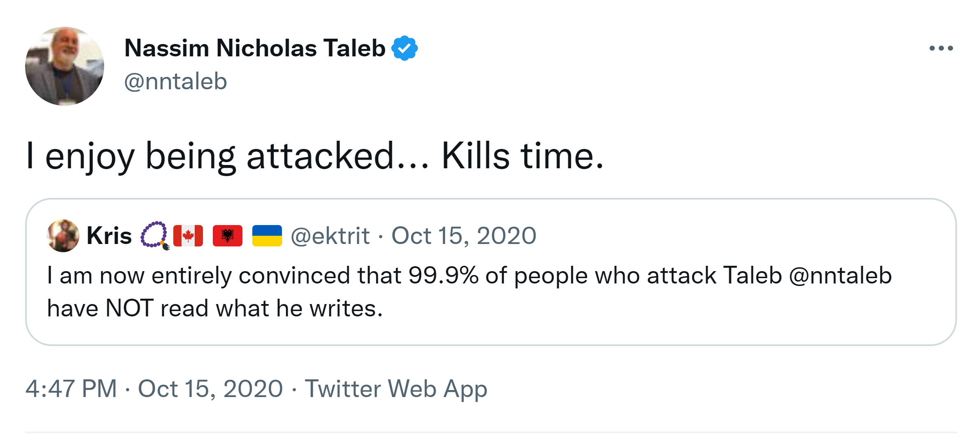The height and width of the screenshot is (446, 980).
Task: Open the @nntaleb handle under the name
Action: [x=175, y=81]
